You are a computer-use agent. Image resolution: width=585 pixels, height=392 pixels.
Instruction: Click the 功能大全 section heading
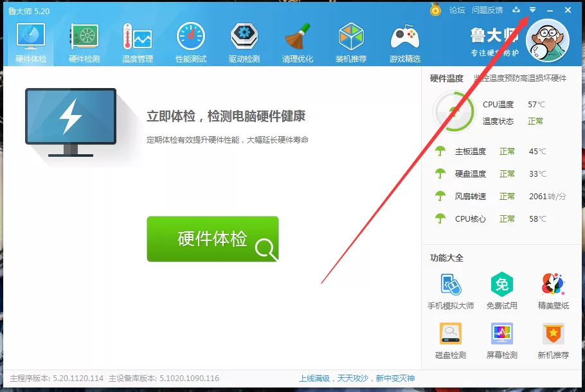point(446,258)
